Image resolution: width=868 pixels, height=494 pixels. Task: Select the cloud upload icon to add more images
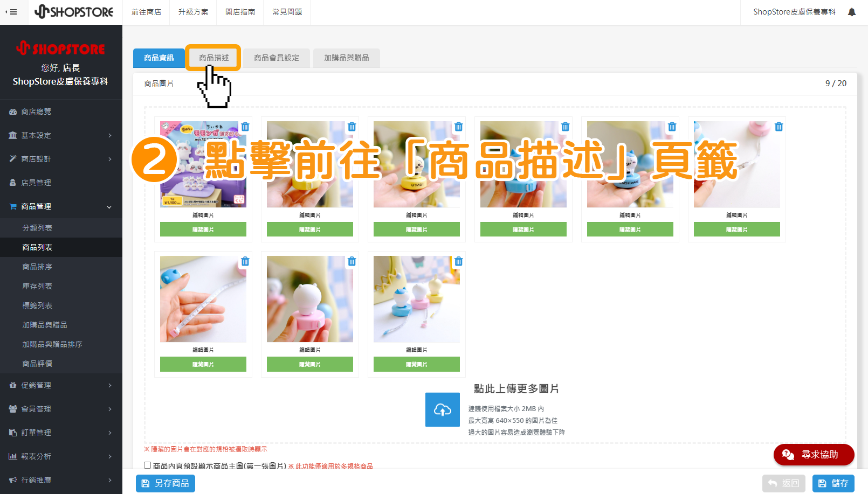442,409
